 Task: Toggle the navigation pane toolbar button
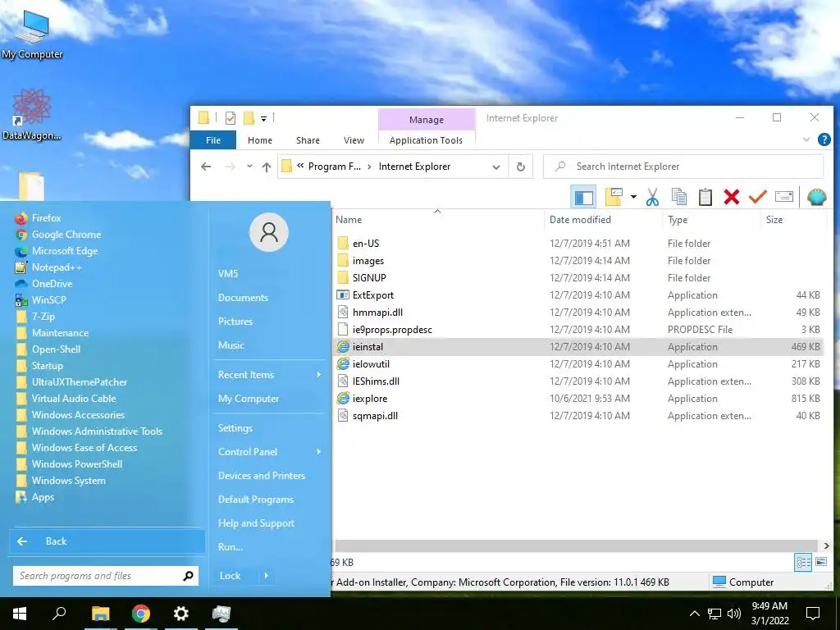click(x=583, y=197)
